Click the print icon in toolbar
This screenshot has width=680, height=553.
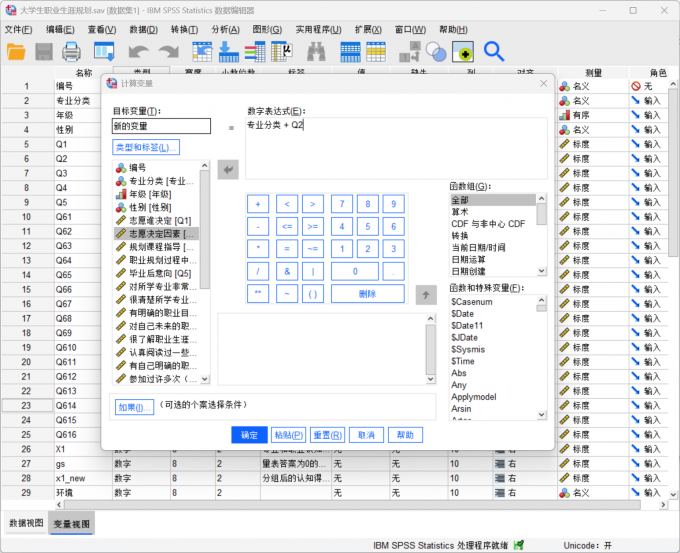(x=72, y=51)
